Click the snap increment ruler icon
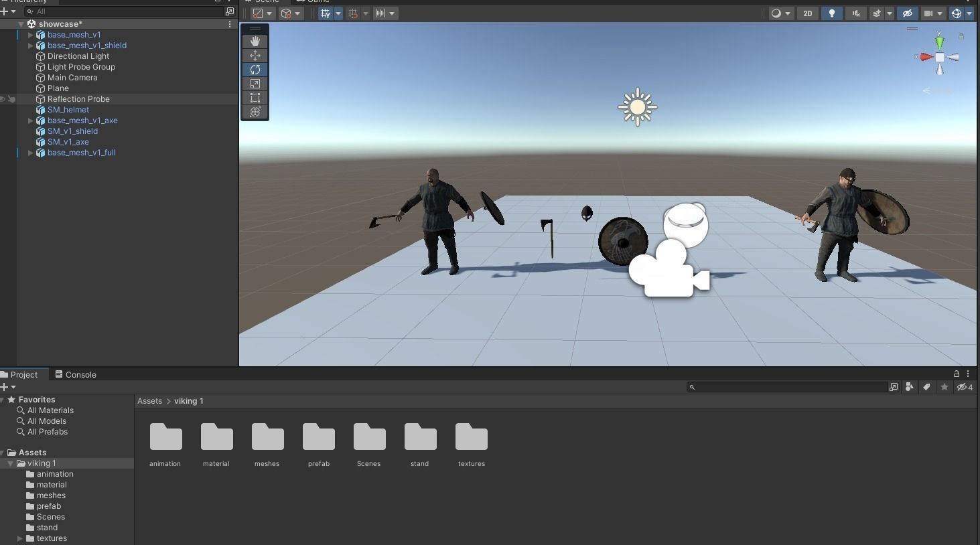 [x=380, y=13]
